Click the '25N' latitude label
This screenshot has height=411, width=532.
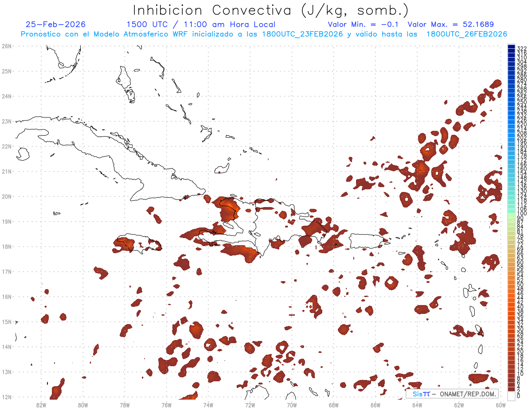[x=7, y=71]
